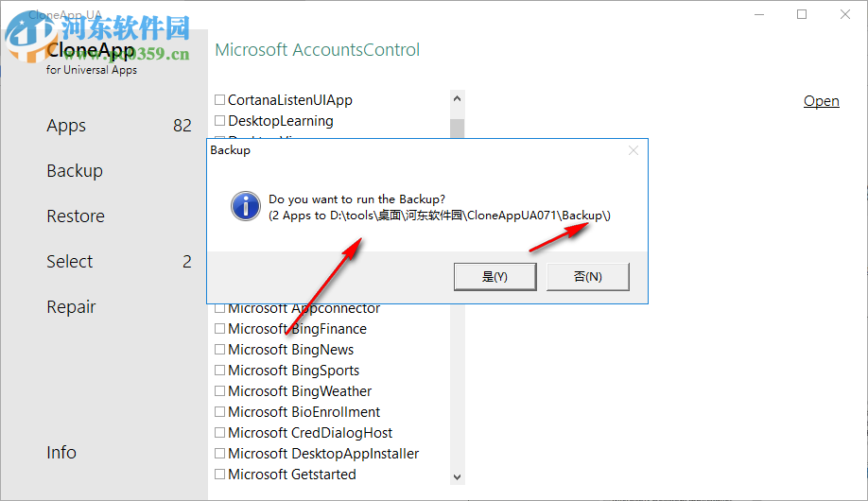Enable the Microsoft DesktopAppInstaller checkbox
Viewport: 868px width, 501px height.
point(219,454)
